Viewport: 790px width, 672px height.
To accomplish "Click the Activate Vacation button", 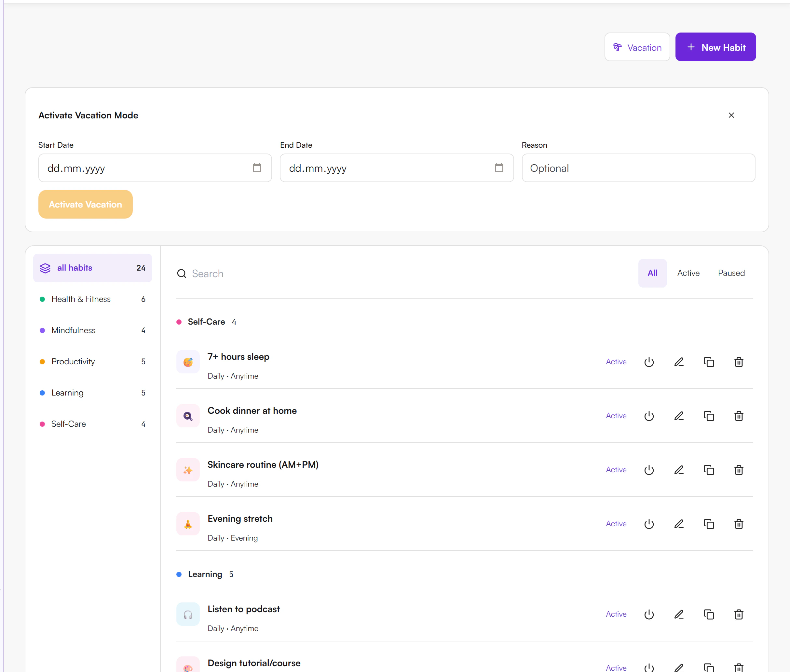I will click(x=85, y=204).
